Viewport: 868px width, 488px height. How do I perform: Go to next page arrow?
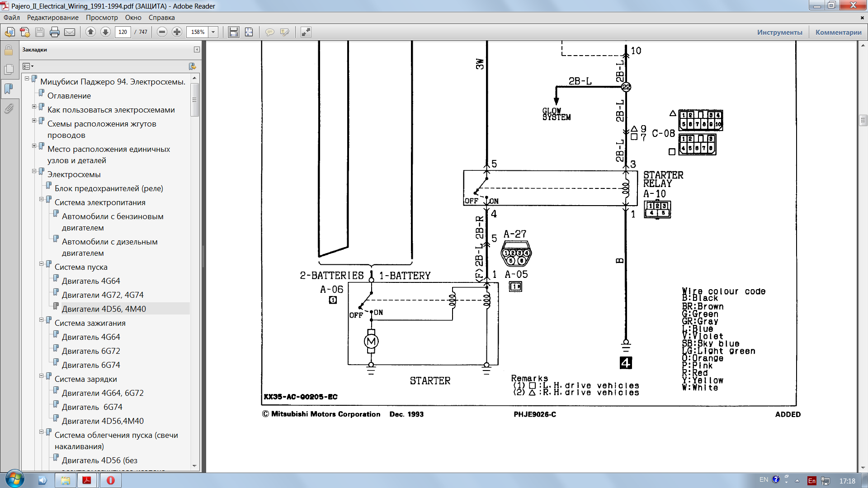(105, 32)
